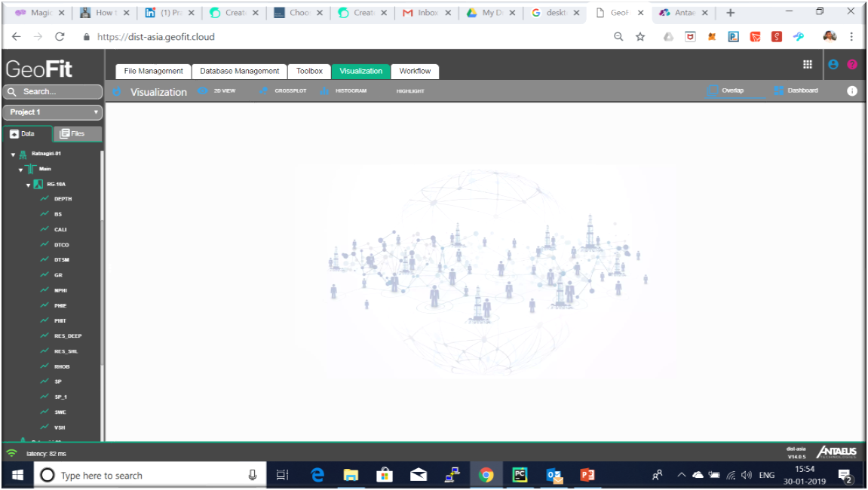The image size is (868, 490).
Task: Open a new browser tab
Action: tap(730, 12)
